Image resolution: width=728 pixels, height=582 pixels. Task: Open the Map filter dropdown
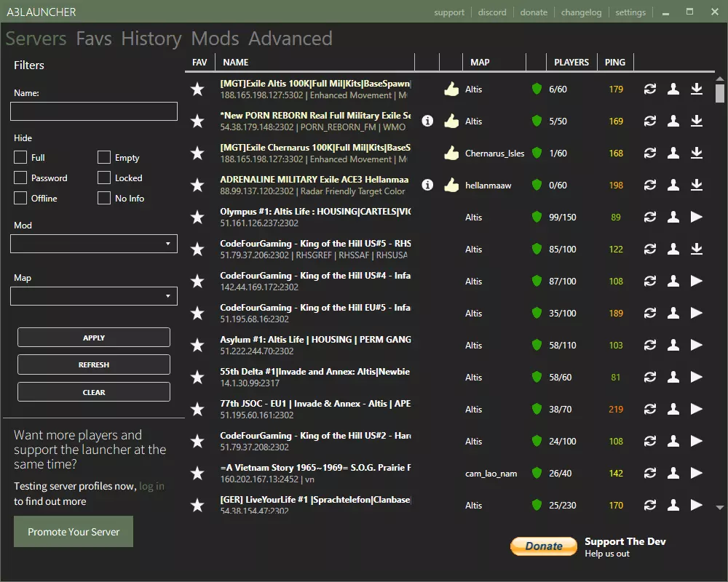point(94,296)
